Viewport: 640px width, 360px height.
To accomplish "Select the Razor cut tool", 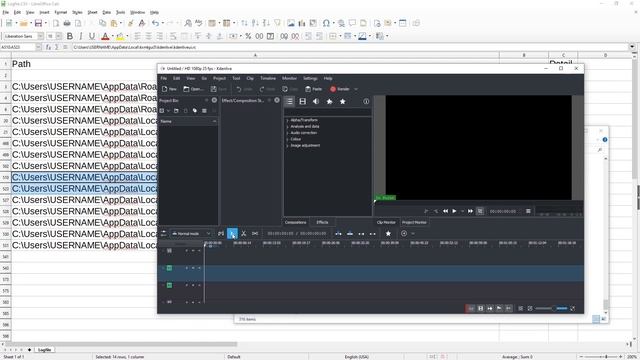I will [x=243, y=233].
